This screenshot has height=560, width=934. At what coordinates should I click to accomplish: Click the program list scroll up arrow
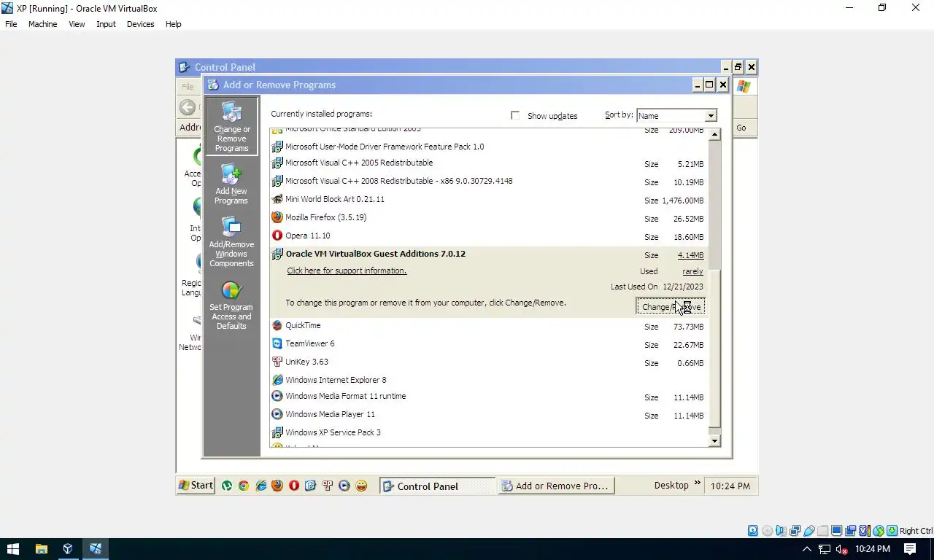pos(714,134)
